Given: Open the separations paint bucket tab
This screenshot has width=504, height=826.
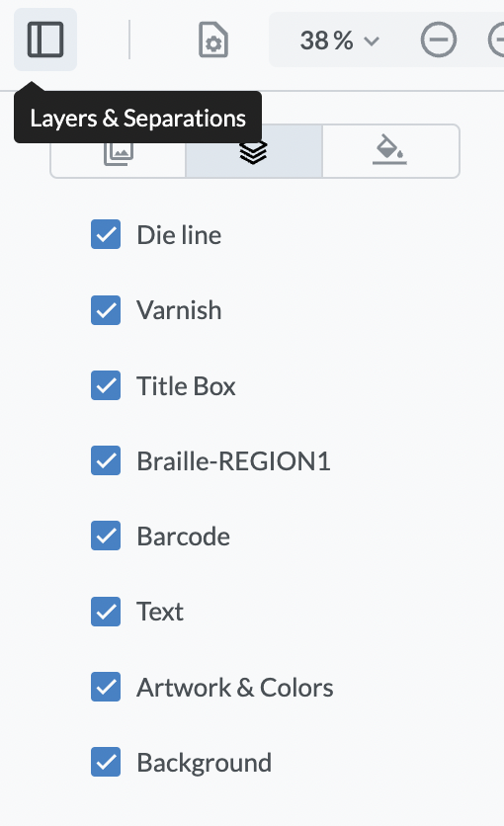Looking at the screenshot, I should 389,151.
